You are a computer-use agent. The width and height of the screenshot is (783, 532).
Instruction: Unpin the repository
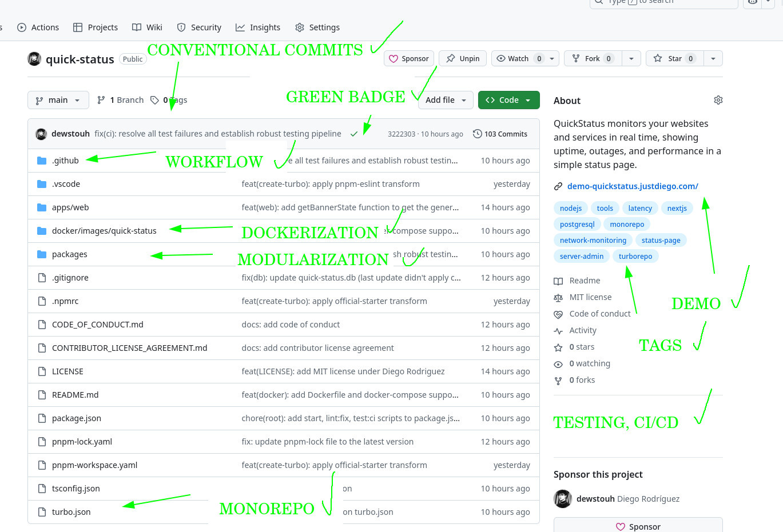pos(463,58)
